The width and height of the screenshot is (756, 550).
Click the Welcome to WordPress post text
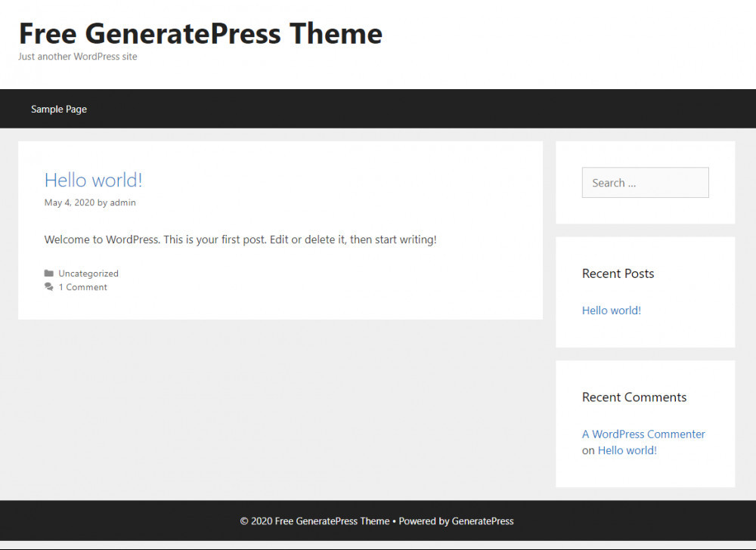pos(240,239)
